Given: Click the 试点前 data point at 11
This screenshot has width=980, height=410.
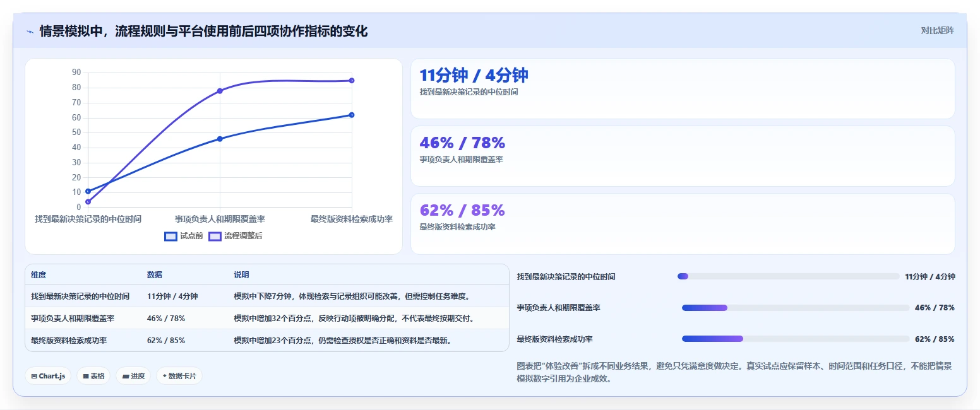Looking at the screenshot, I should point(88,191).
